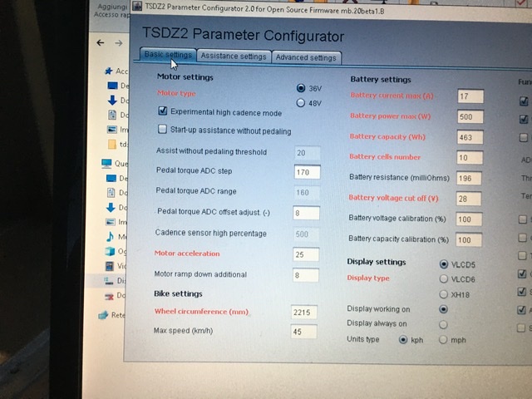
Task: Click Max speed (km/h) field
Action: tap(303, 332)
